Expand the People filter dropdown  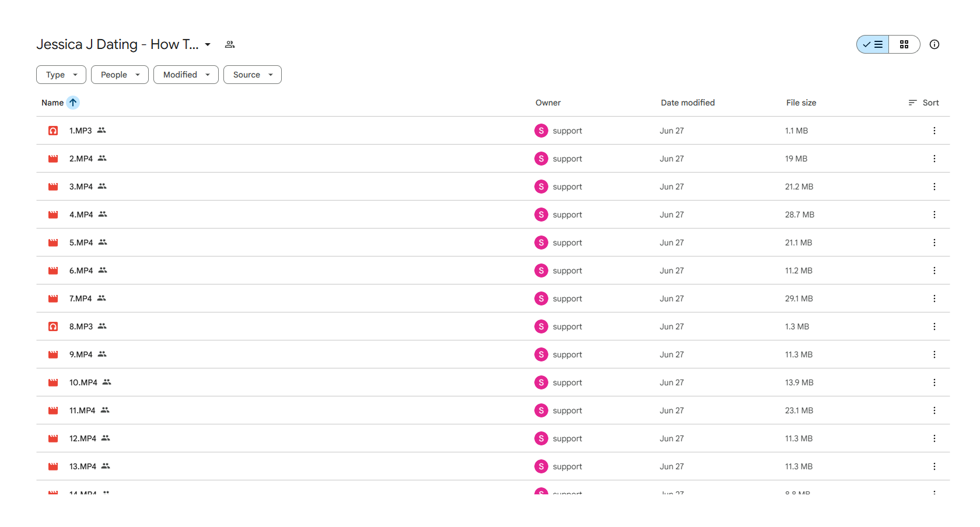click(x=120, y=75)
